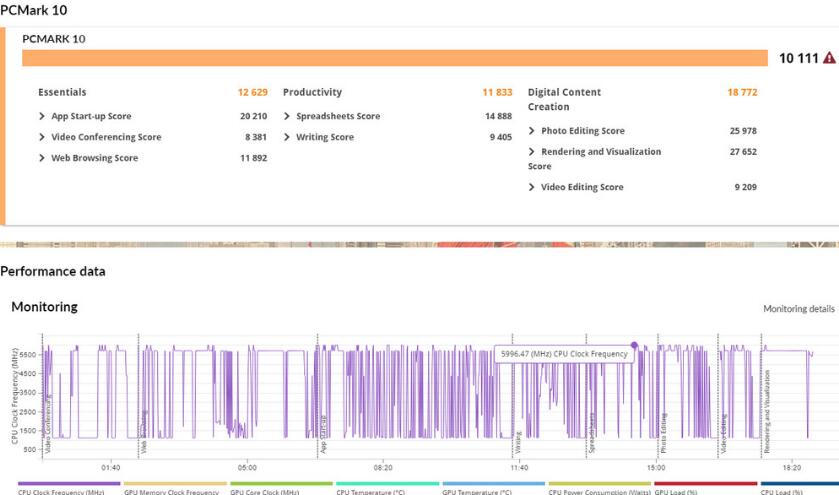Image resolution: width=839 pixels, height=495 pixels.
Task: Expand Video Conferencing Score row
Action: (x=42, y=137)
